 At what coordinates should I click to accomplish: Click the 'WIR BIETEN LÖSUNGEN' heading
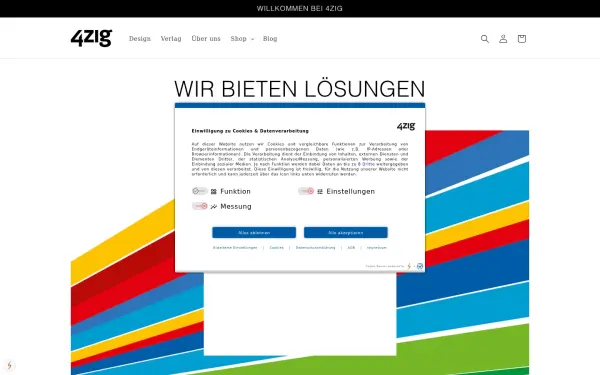tap(300, 89)
